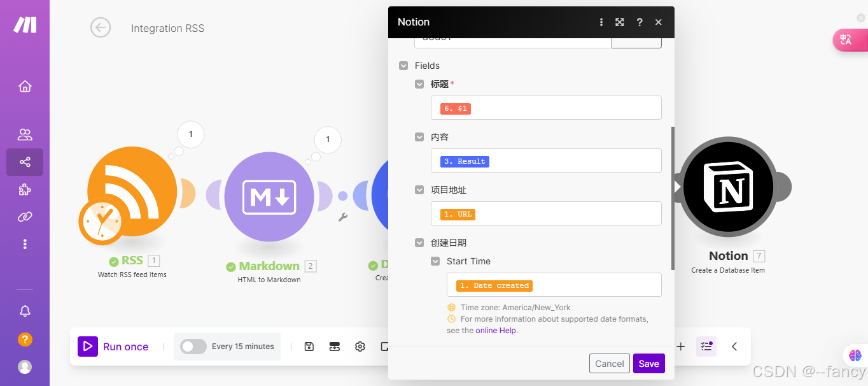Open Markdown output bubble numbered 1
The height and width of the screenshot is (386, 868).
click(328, 139)
